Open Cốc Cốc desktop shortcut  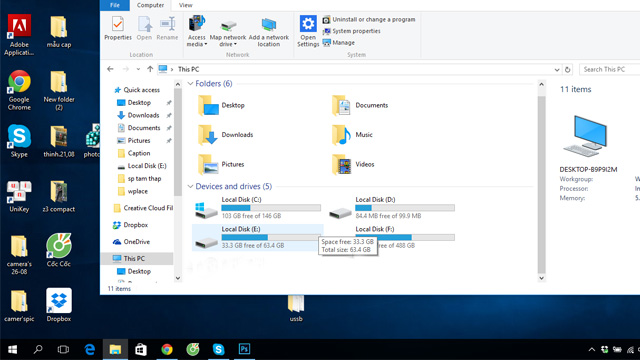coord(59,250)
